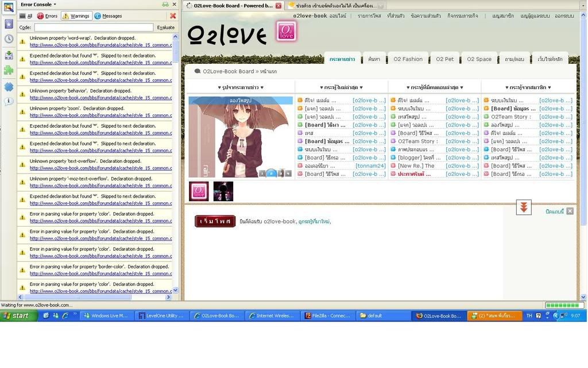Switch to the กระดานข่าว navigation tab
588x368 pixels.
pyautogui.click(x=342, y=59)
